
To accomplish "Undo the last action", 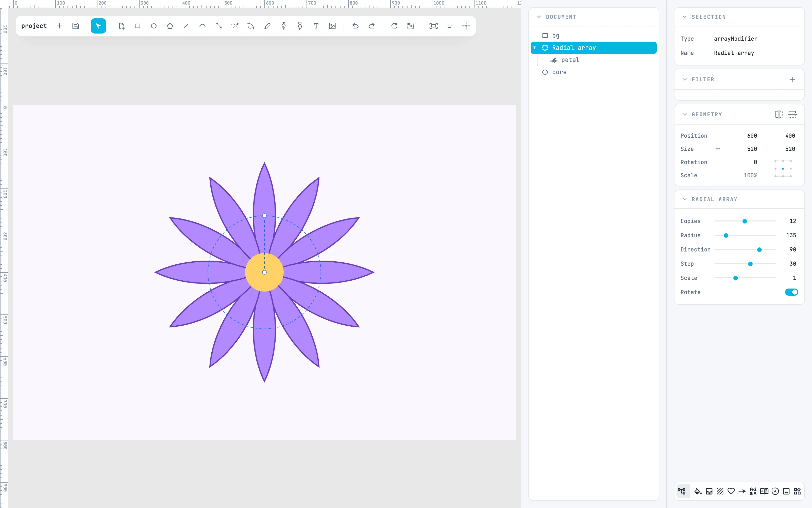I will click(355, 26).
